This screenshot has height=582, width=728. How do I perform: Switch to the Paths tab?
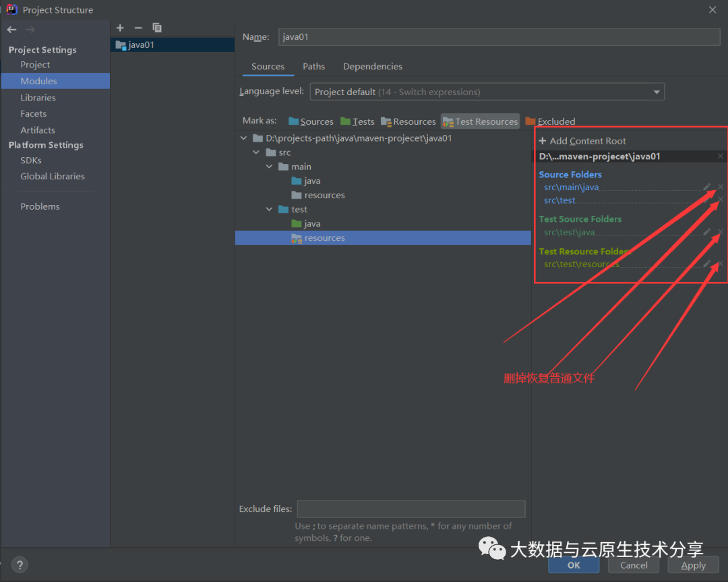314,66
